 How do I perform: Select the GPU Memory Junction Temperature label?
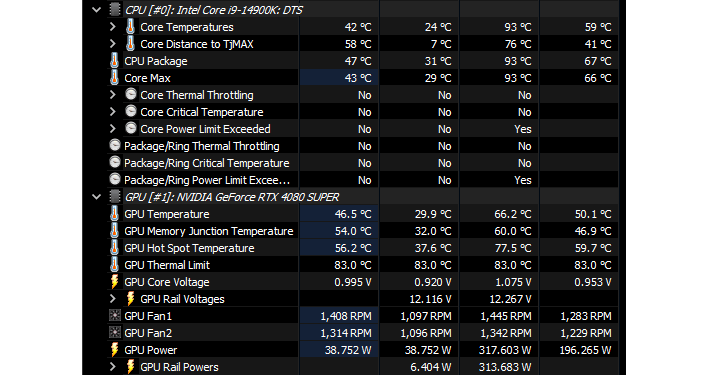tap(209, 231)
